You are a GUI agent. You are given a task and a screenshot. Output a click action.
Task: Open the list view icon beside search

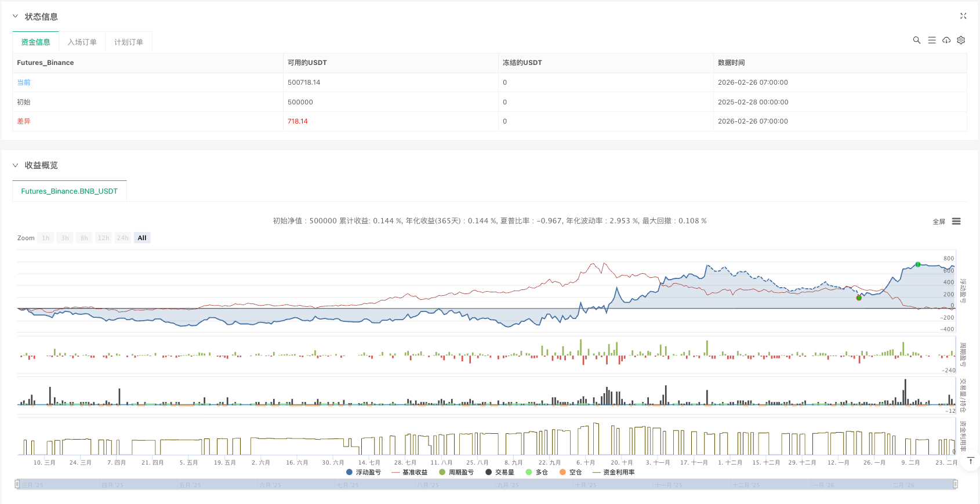pyautogui.click(x=932, y=40)
